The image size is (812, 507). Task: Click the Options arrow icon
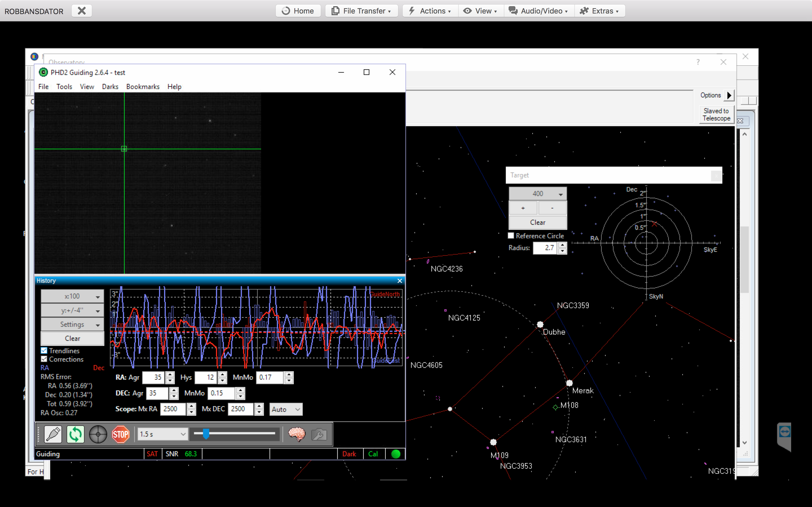click(729, 95)
